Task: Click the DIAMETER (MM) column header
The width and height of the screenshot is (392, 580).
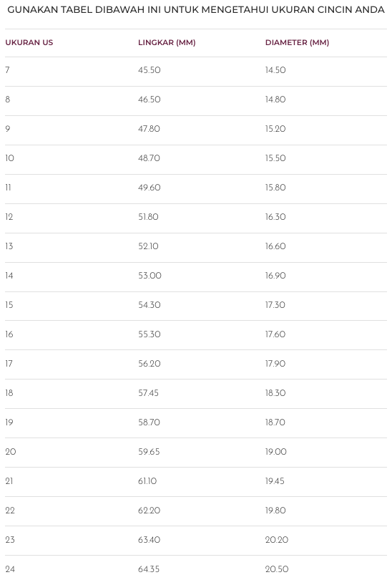Action: 297,42
